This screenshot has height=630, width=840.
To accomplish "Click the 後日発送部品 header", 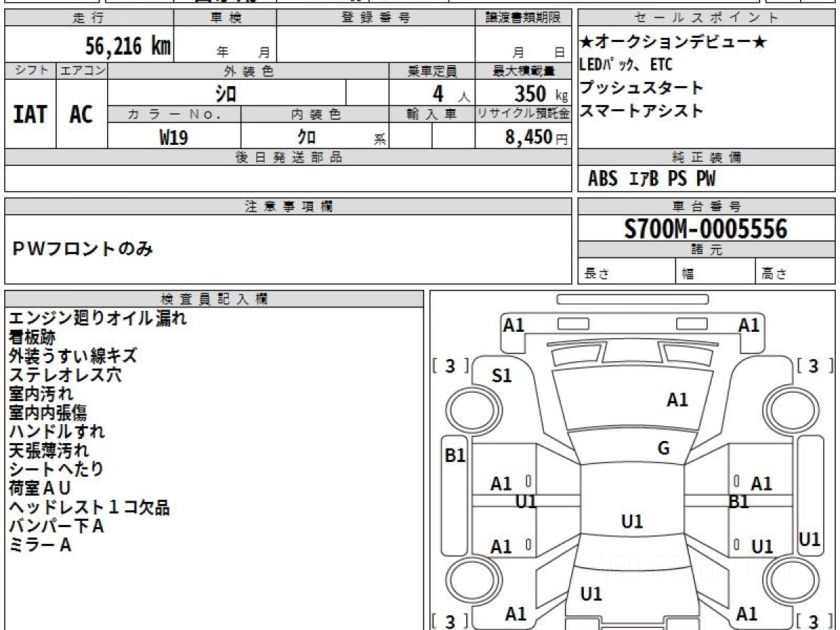I will click(x=288, y=157).
